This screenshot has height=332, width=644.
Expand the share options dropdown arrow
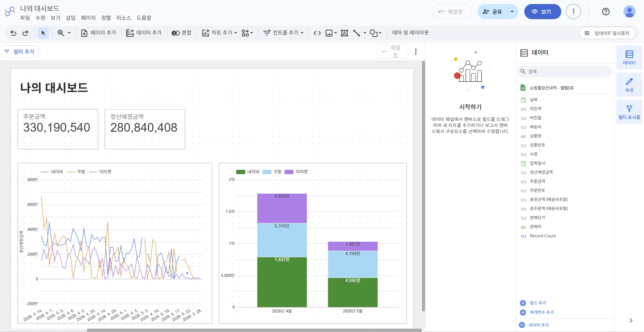(512, 12)
